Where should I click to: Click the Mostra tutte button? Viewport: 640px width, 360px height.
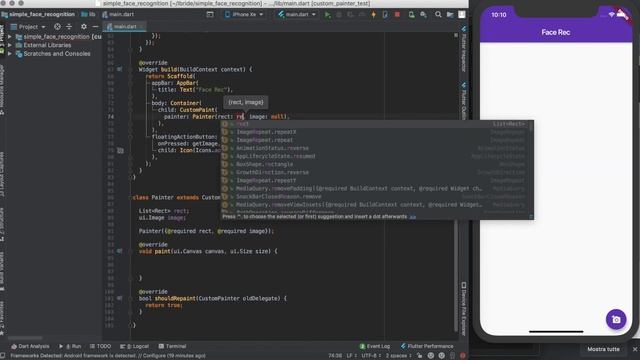603,349
